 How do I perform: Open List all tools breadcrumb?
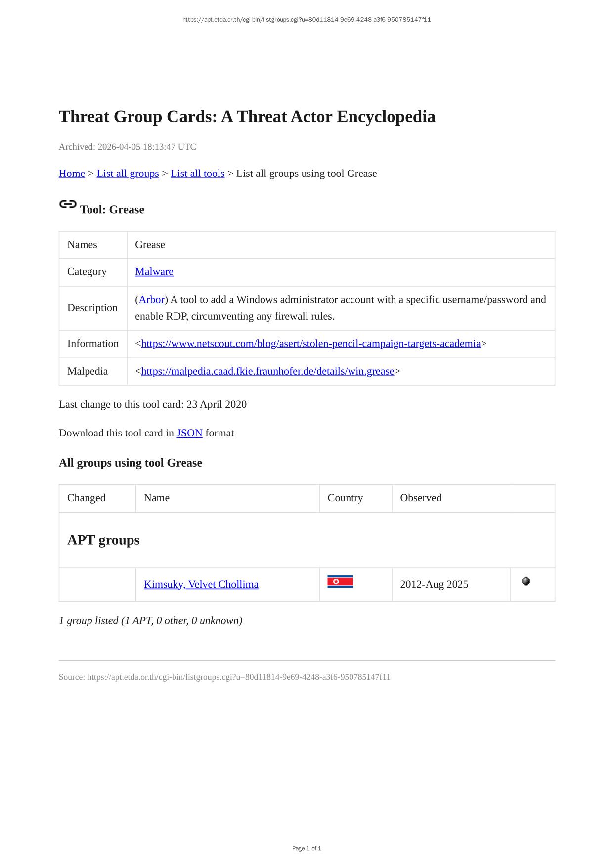click(197, 174)
